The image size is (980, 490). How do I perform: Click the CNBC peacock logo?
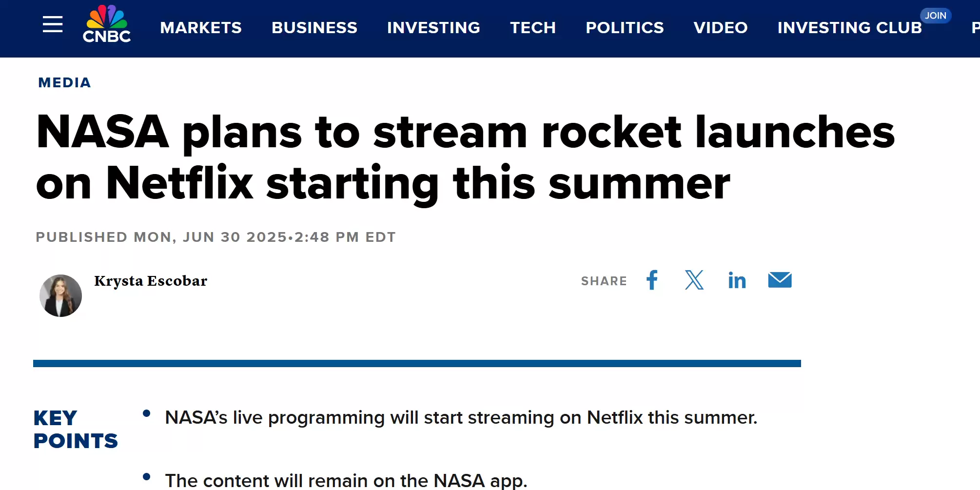(107, 24)
